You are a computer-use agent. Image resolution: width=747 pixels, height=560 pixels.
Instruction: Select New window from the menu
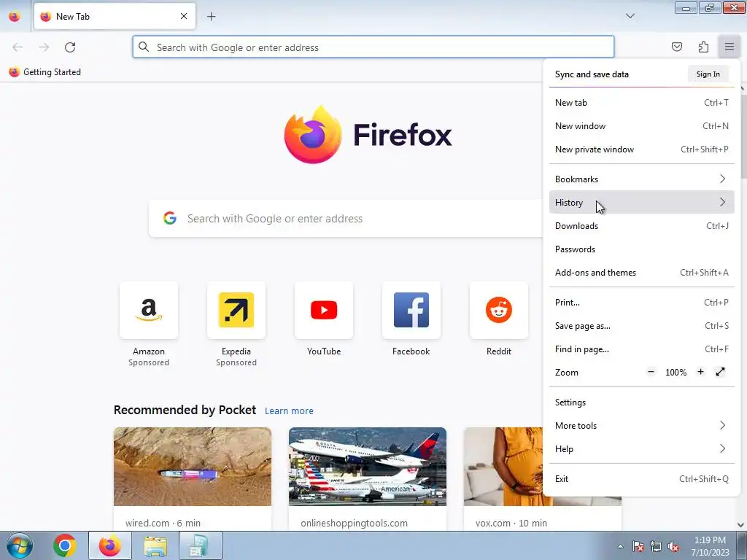pos(642,125)
